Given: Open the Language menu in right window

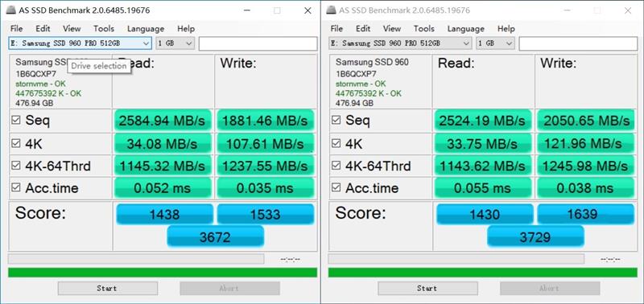Looking at the screenshot, I should 466,29.
